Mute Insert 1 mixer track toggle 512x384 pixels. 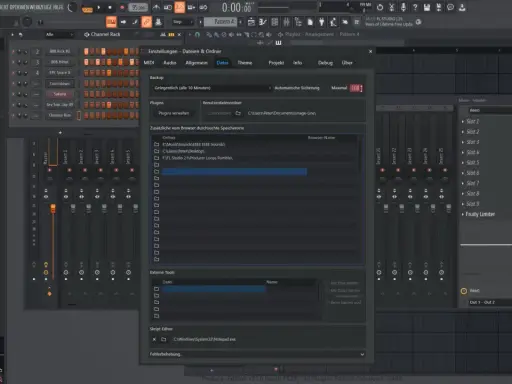(x=69, y=170)
